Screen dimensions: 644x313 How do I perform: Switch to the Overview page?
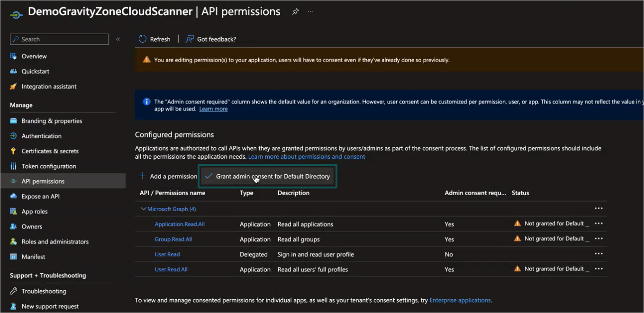[x=34, y=56]
